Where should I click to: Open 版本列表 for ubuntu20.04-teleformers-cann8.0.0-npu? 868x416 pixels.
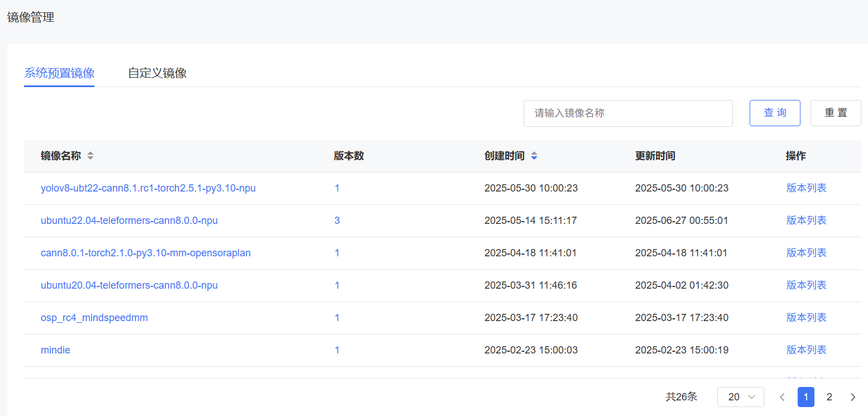pyautogui.click(x=806, y=285)
